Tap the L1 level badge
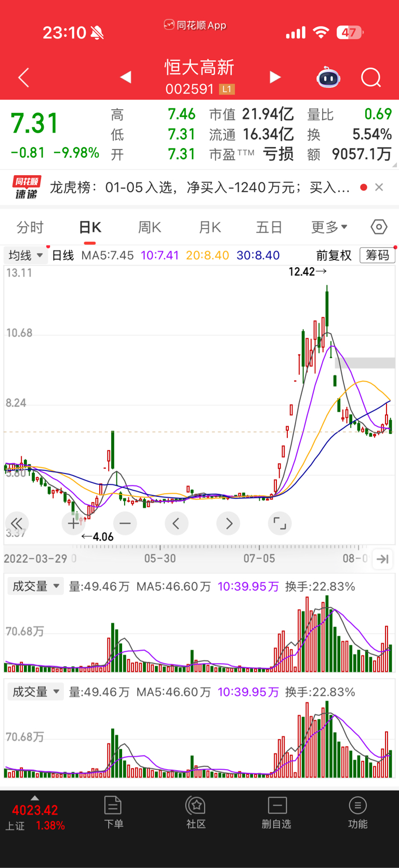399x868 pixels. click(227, 89)
